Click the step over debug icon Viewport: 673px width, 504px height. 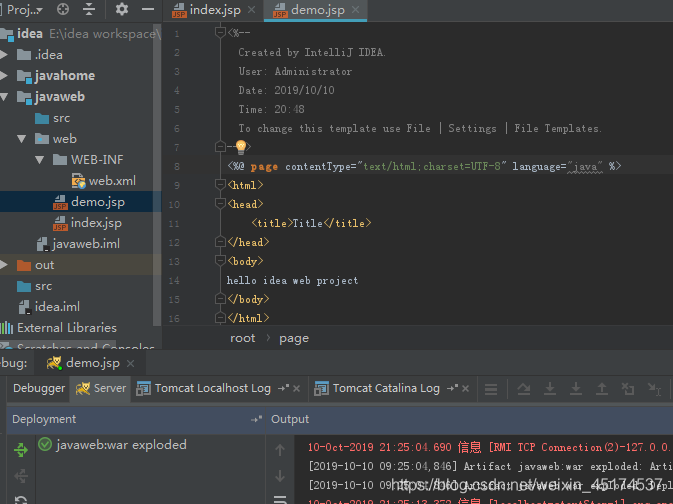524,389
